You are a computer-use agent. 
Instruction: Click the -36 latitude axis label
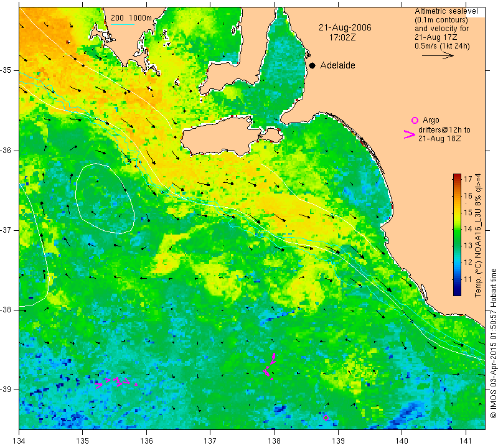click(6, 150)
